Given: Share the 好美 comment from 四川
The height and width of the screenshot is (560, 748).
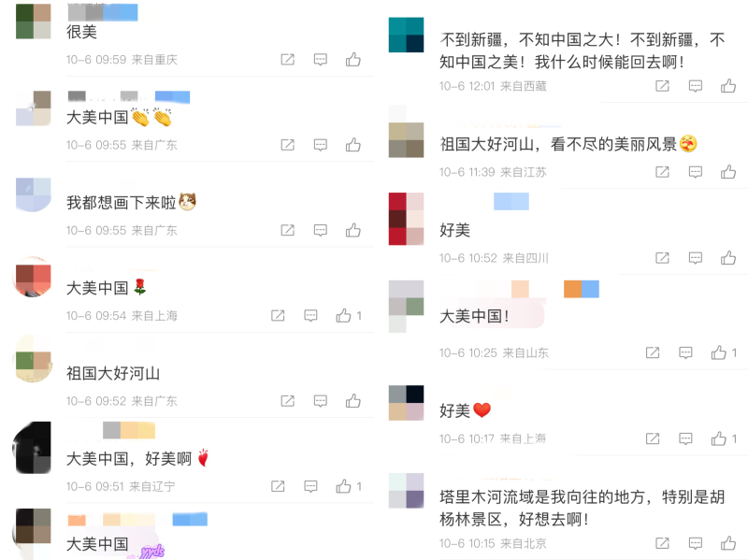Looking at the screenshot, I should 662,258.
